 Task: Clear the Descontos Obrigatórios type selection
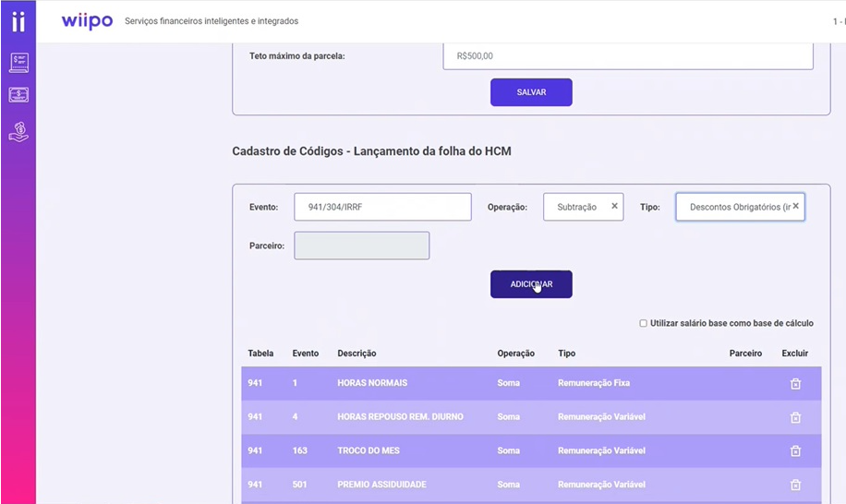point(796,206)
